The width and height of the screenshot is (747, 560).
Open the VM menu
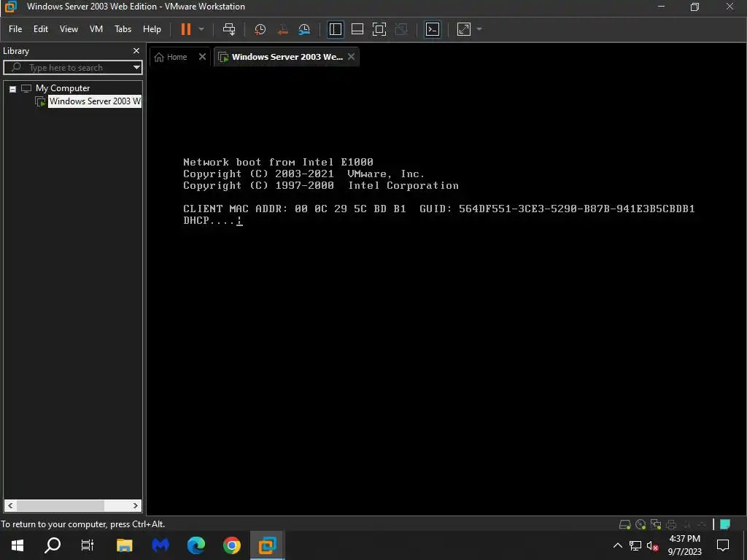pos(96,29)
